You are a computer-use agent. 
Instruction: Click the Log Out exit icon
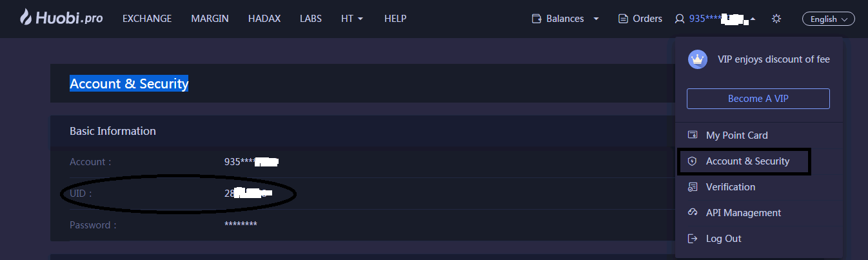693,239
